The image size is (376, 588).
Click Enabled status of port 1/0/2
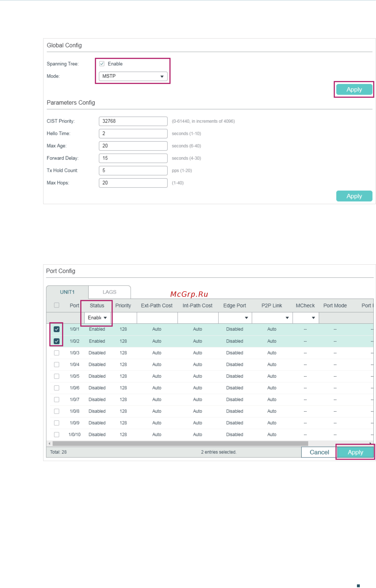[97, 341]
